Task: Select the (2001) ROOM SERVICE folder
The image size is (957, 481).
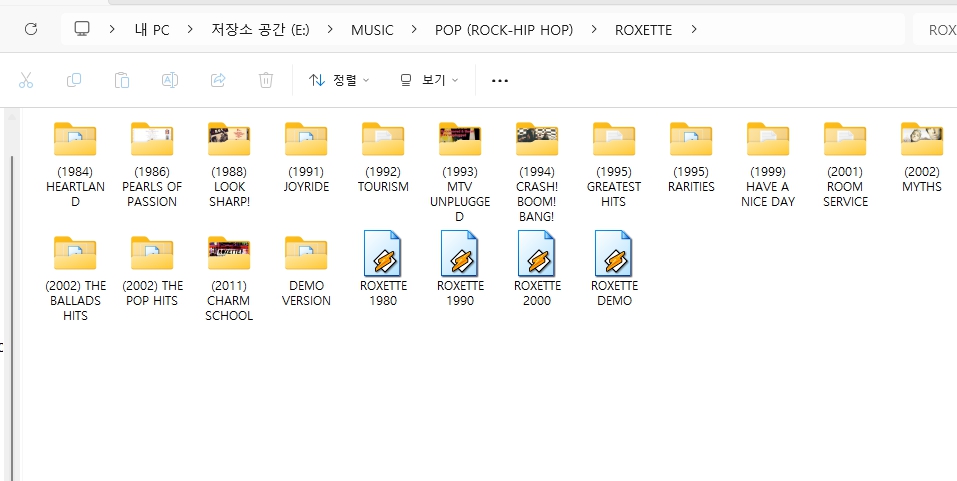Action: [845, 164]
